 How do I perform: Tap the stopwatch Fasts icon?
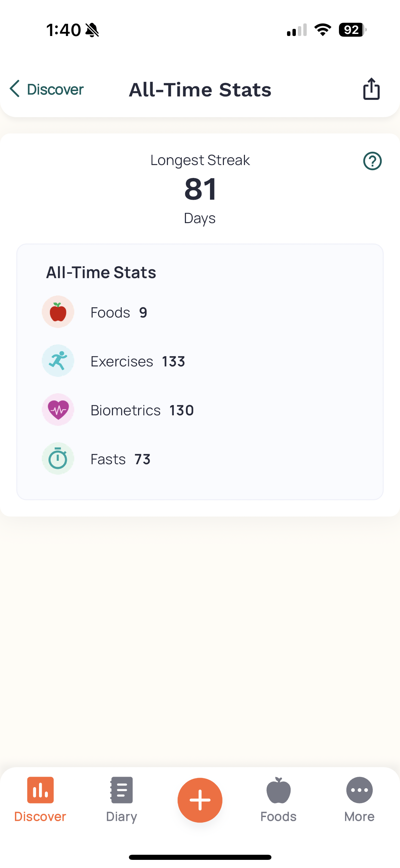[x=58, y=458]
